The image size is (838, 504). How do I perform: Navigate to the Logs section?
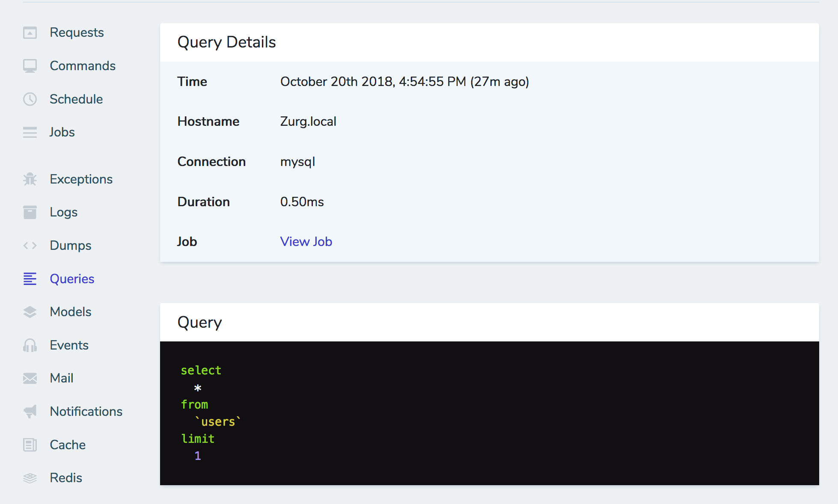[x=63, y=212]
